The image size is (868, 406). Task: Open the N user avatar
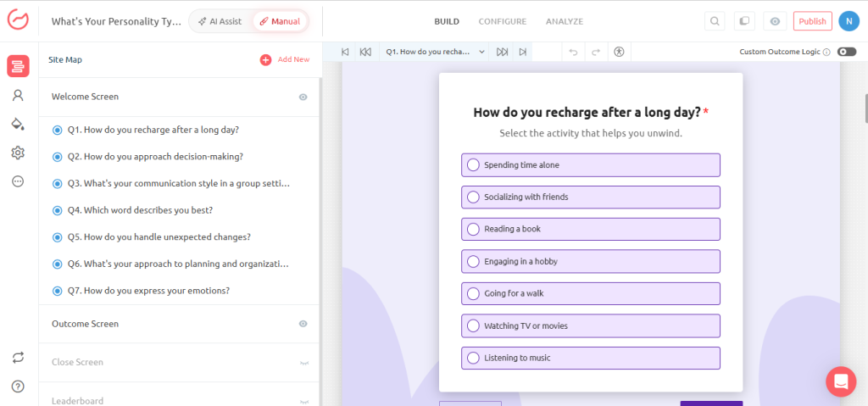click(849, 21)
